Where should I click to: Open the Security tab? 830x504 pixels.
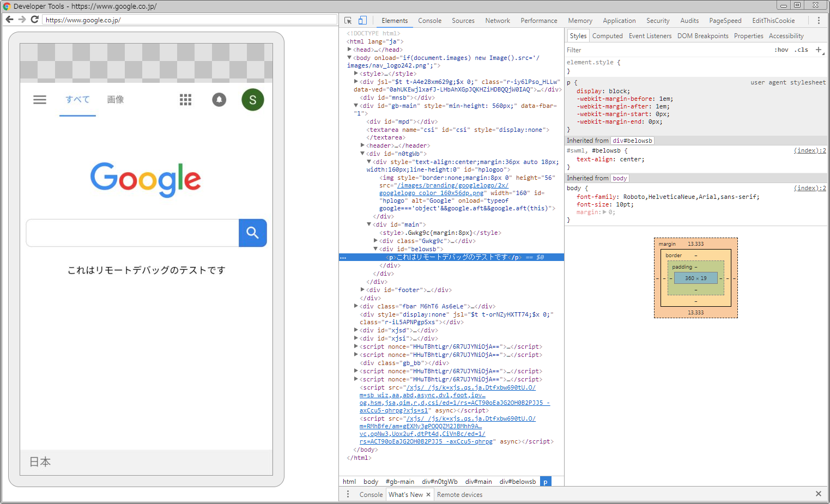click(658, 21)
